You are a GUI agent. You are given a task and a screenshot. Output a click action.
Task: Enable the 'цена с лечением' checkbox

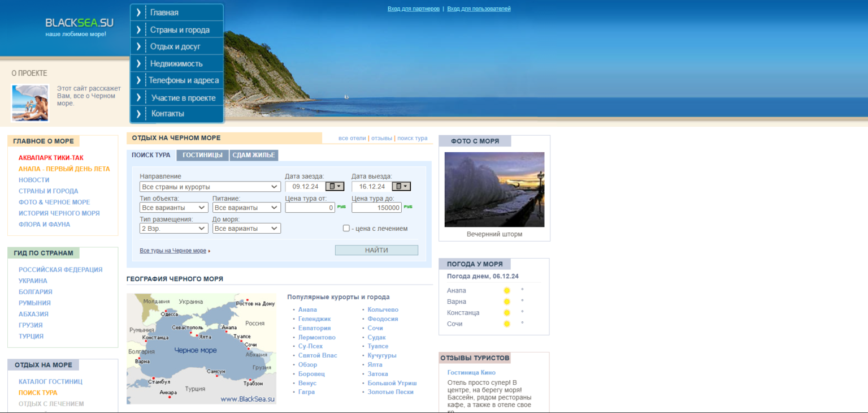tap(346, 229)
